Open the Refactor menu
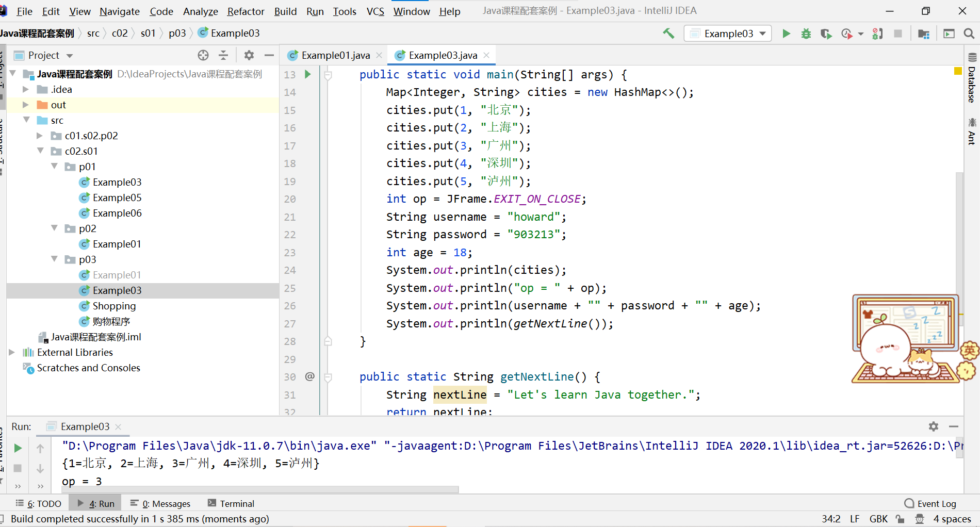The width and height of the screenshot is (980, 527). 246,11
